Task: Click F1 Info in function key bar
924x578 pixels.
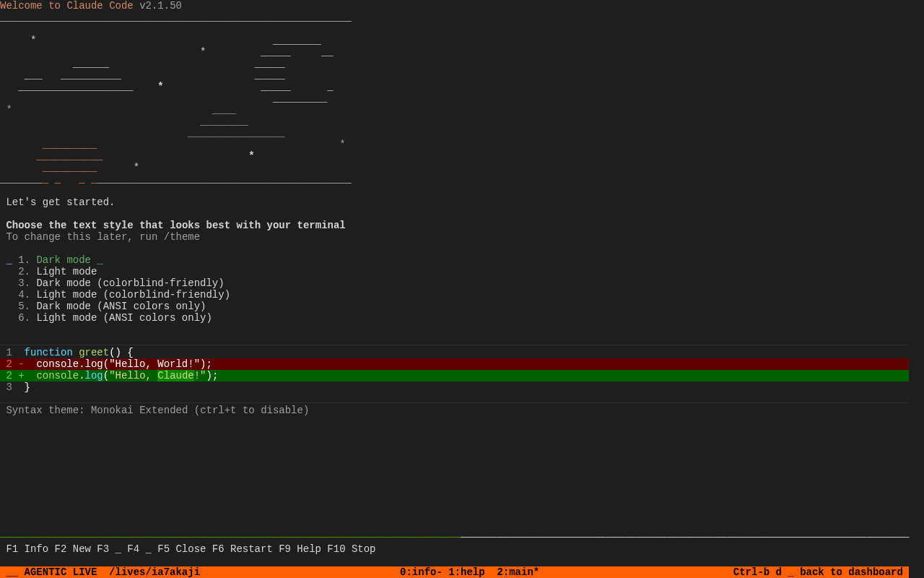Action: tap(27, 549)
